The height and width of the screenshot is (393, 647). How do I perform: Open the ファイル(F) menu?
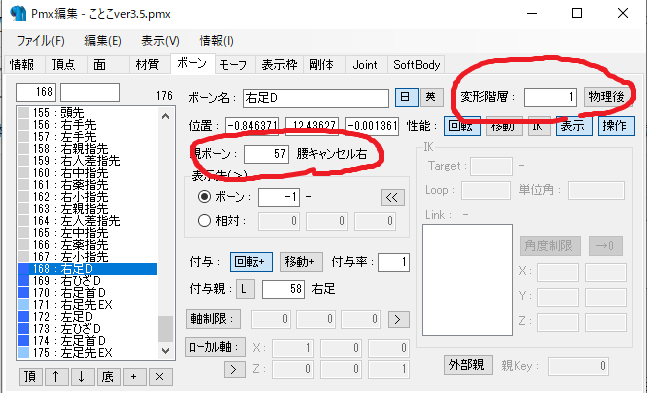[40, 40]
